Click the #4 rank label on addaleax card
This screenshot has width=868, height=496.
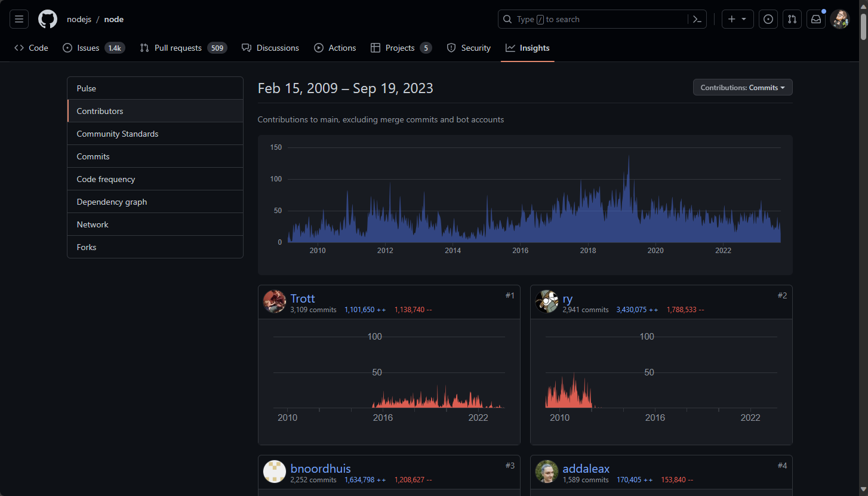782,466
